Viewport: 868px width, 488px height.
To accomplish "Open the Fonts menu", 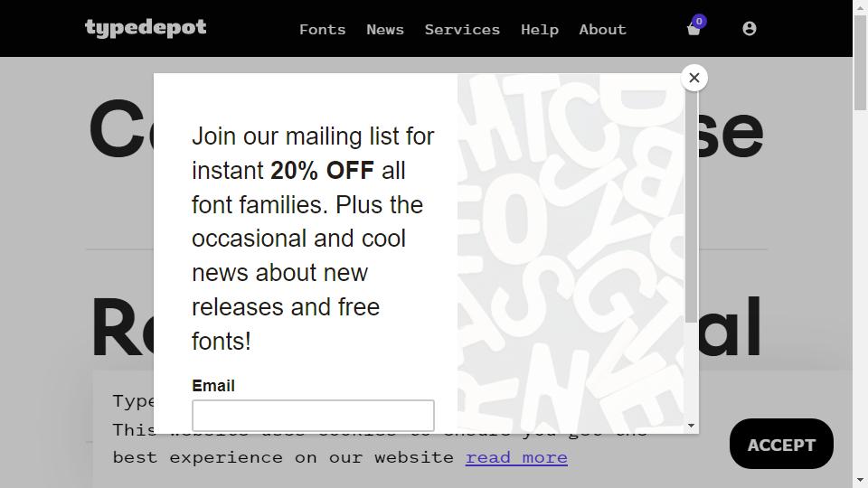I will (322, 30).
